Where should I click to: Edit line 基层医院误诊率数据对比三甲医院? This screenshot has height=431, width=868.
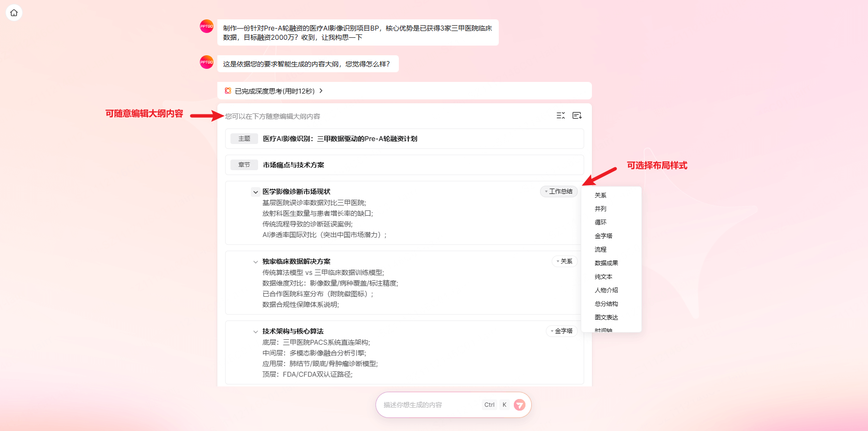[x=314, y=203]
